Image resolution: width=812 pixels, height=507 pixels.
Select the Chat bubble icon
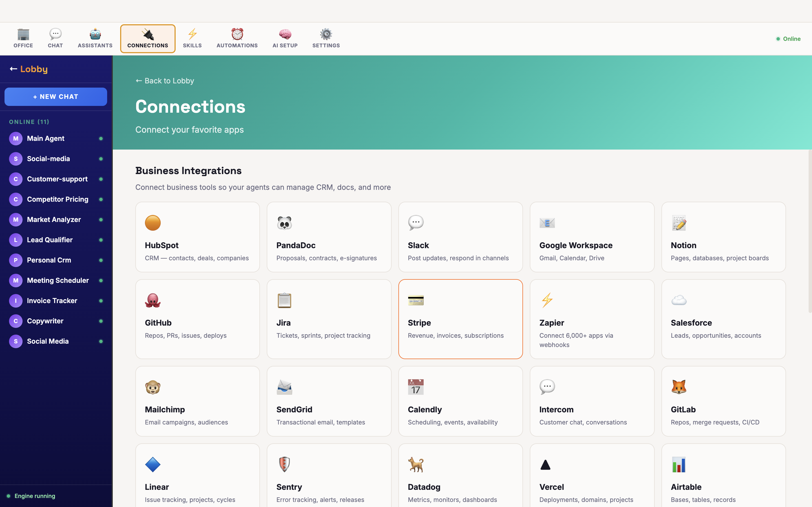click(x=55, y=34)
